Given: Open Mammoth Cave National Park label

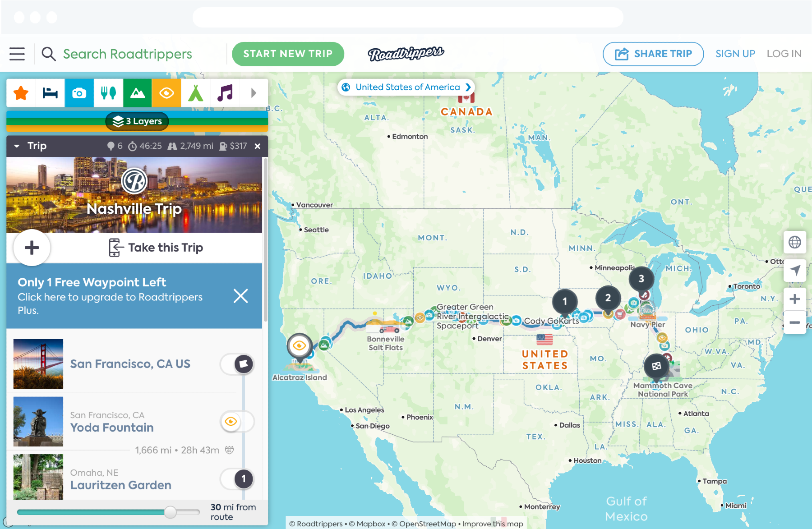Looking at the screenshot, I should tap(663, 390).
